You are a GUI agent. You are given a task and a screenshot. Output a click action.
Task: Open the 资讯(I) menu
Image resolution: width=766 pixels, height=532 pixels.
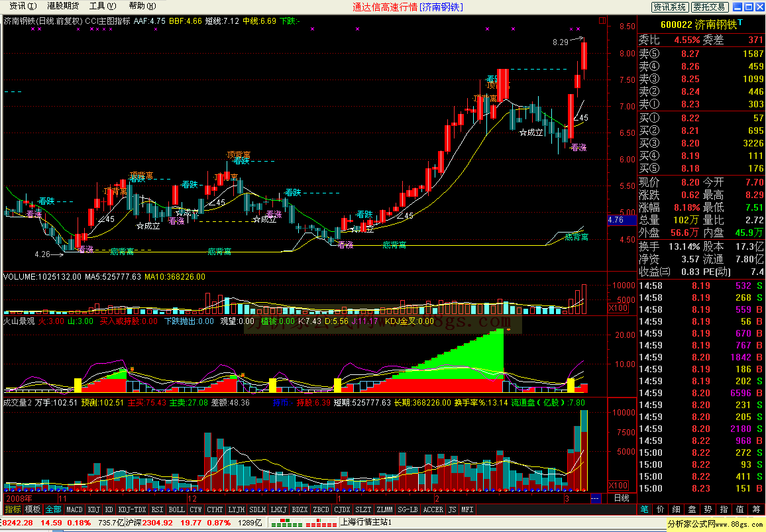pos(23,6)
